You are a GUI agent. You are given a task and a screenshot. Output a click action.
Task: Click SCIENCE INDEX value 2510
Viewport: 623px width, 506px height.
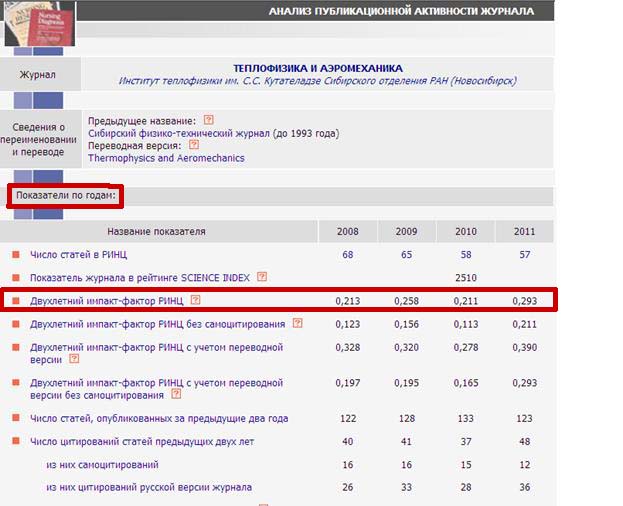pos(466,278)
